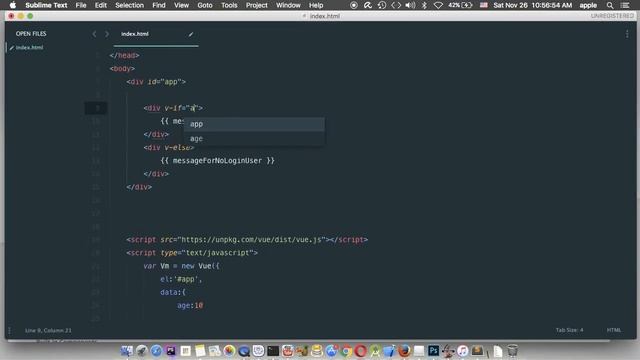Open the Sublime Text application menu

point(46,5)
